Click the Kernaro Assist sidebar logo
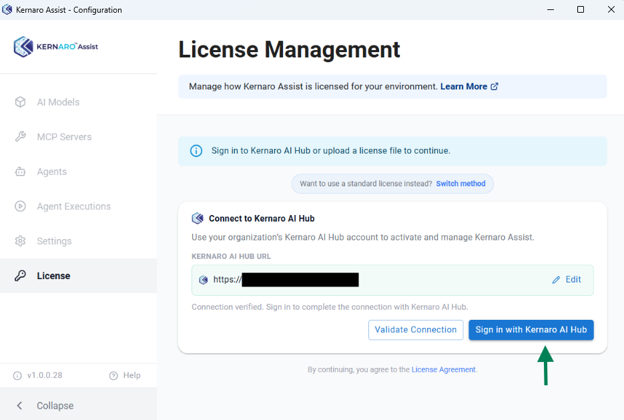The width and height of the screenshot is (624, 420). click(56, 47)
